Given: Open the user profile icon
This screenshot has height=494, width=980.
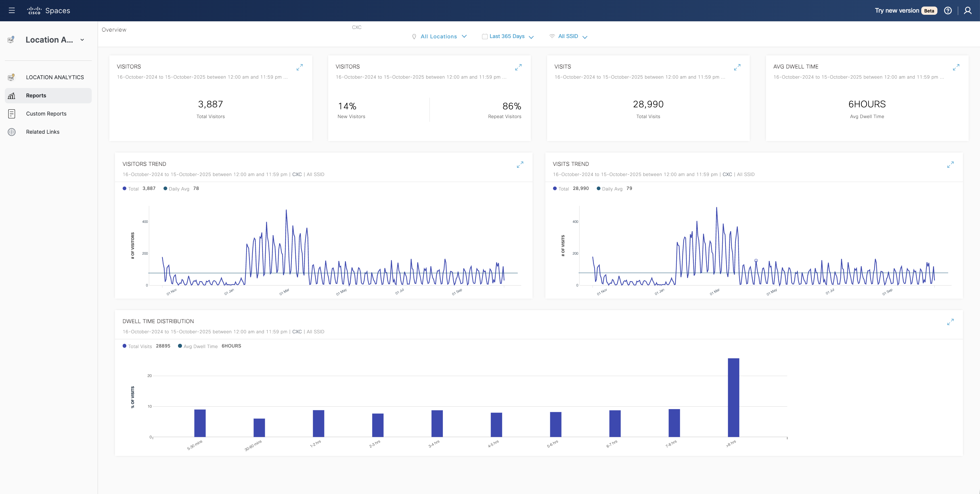Looking at the screenshot, I should 968,11.
